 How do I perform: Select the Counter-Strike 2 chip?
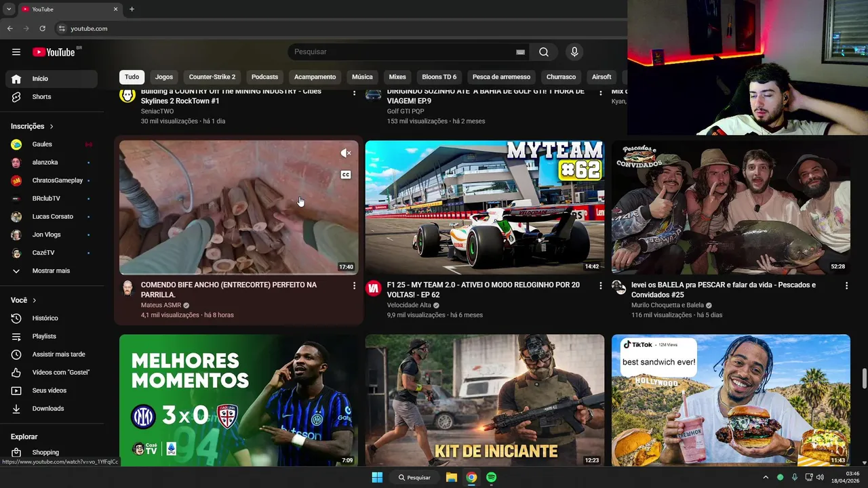[212, 77]
